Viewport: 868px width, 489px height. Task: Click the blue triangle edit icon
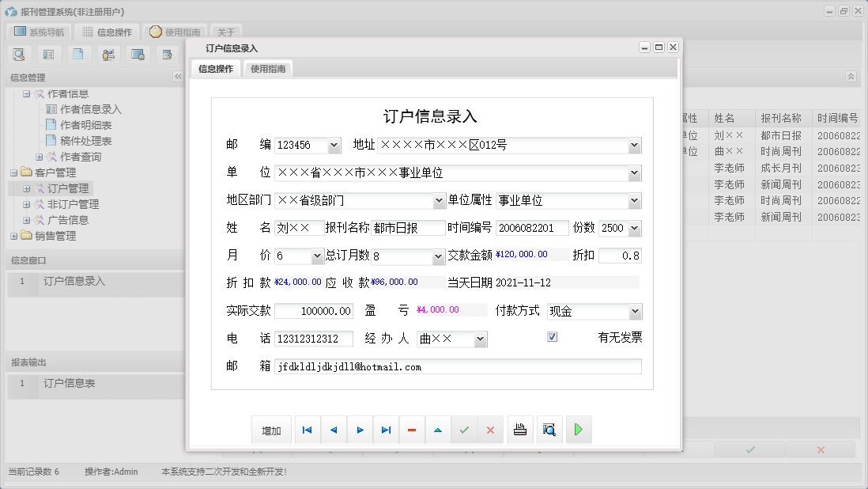pyautogui.click(x=438, y=430)
